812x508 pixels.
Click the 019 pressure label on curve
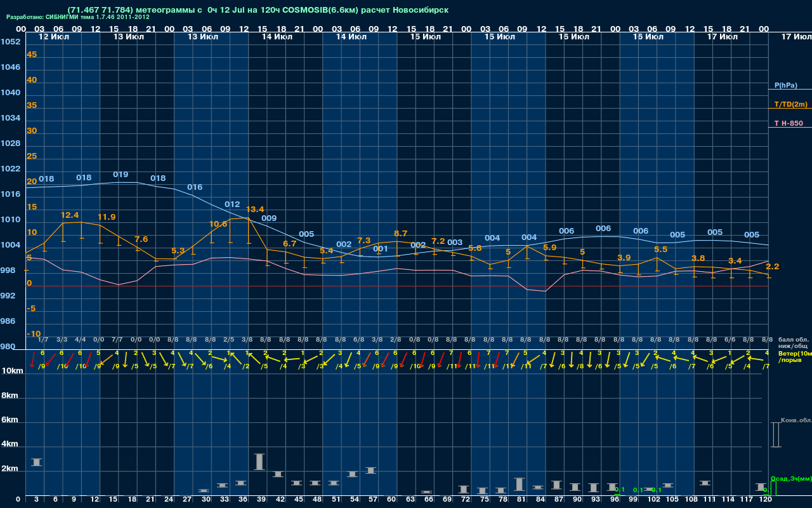coord(121,175)
